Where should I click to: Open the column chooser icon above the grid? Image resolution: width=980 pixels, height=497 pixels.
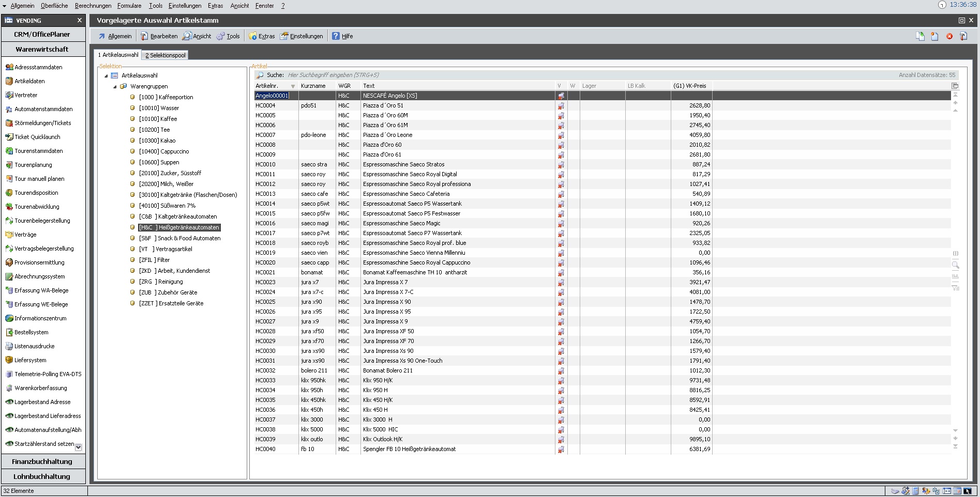(x=955, y=86)
